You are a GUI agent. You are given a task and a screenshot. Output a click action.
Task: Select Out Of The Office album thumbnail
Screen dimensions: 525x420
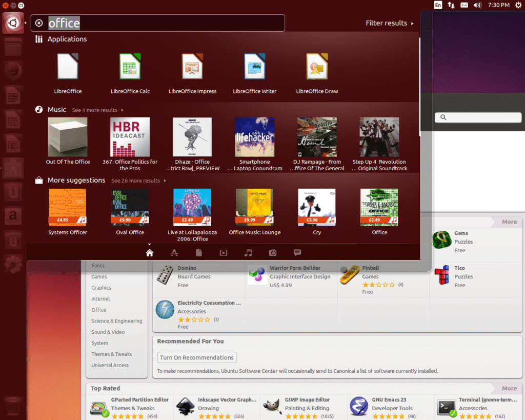(68, 137)
